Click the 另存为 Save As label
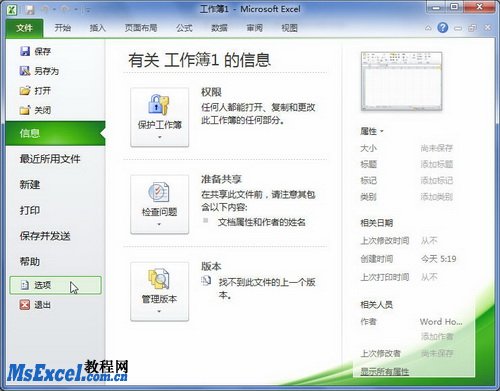The width and height of the screenshot is (500, 391). coord(47,71)
